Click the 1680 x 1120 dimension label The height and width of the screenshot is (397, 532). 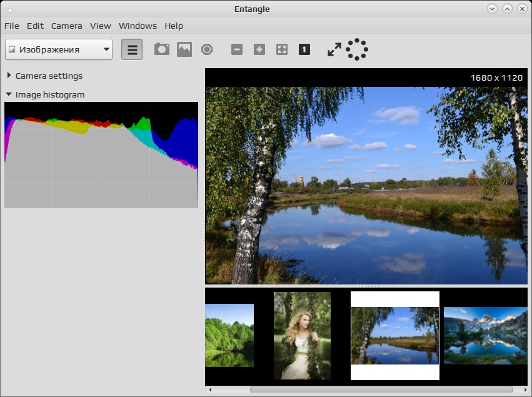point(497,78)
